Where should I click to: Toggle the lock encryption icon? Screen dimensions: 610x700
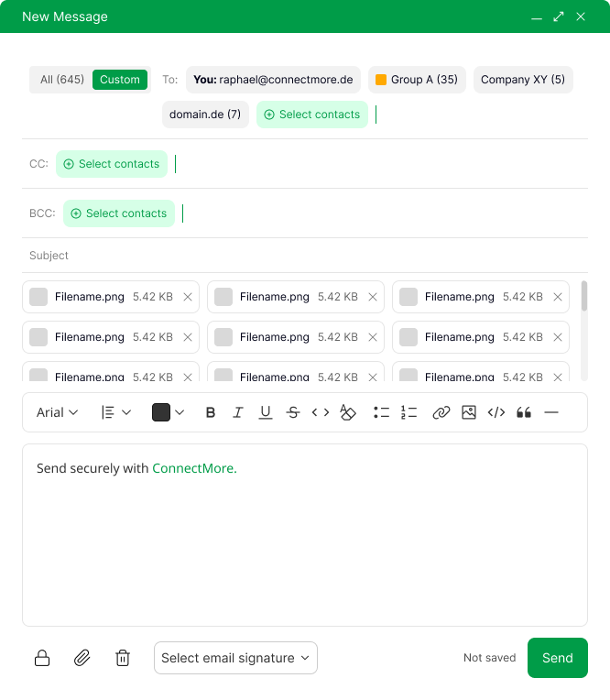pos(42,658)
